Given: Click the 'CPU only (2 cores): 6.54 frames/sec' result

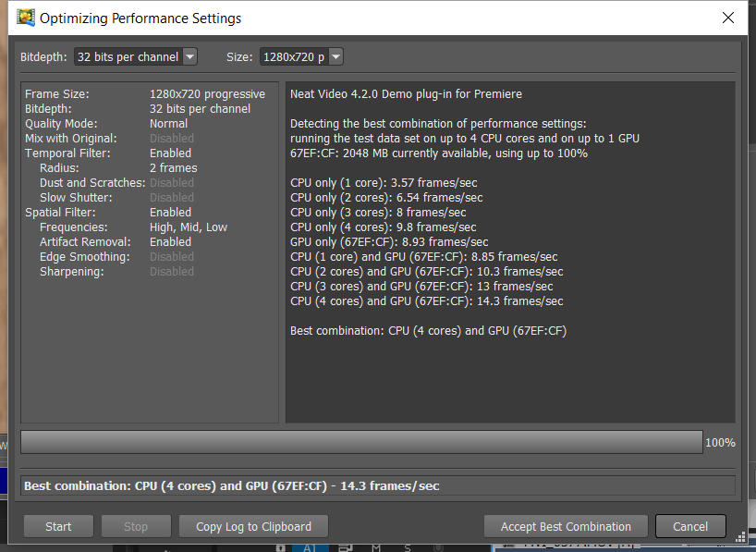Looking at the screenshot, I should [386, 198].
